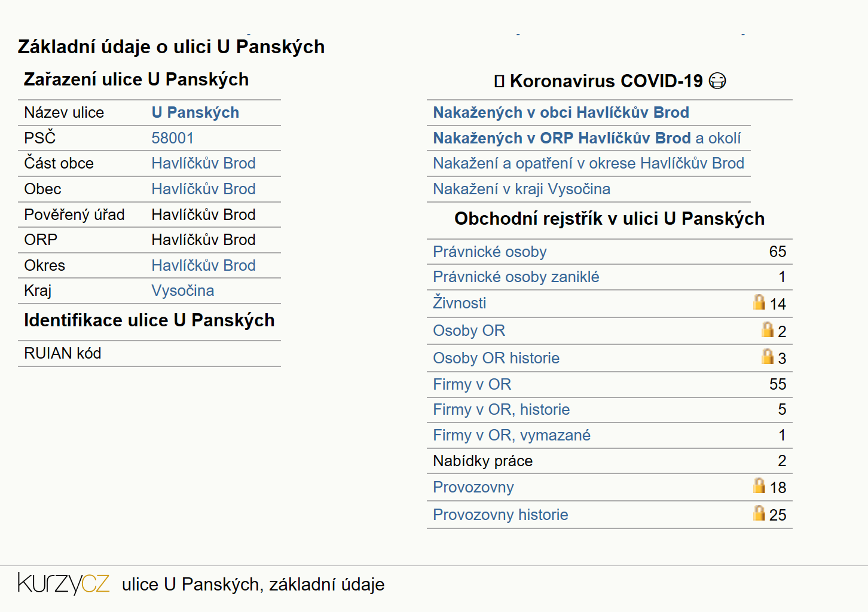Open Nakažených v ORP Havlíčkův Brod link
868x612 pixels.
pos(562,138)
